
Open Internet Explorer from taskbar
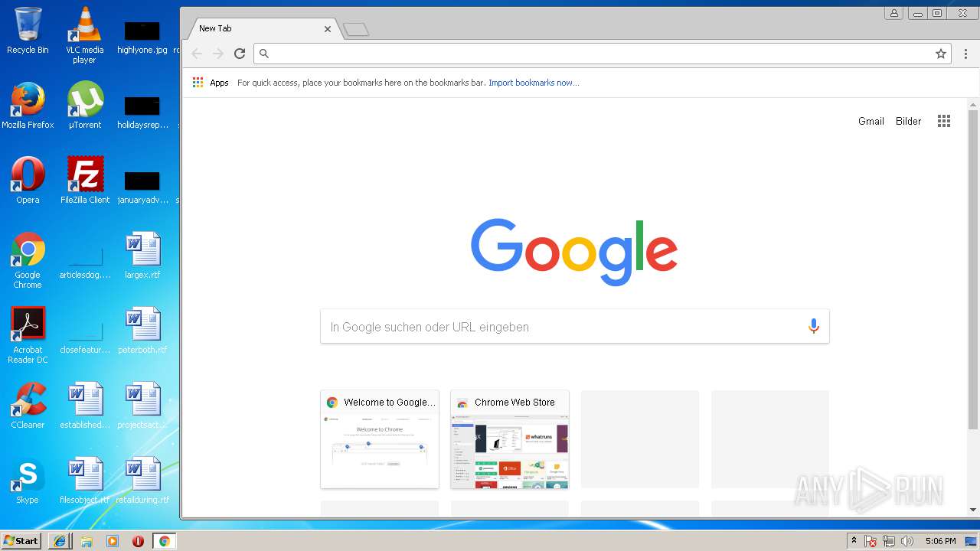point(60,541)
